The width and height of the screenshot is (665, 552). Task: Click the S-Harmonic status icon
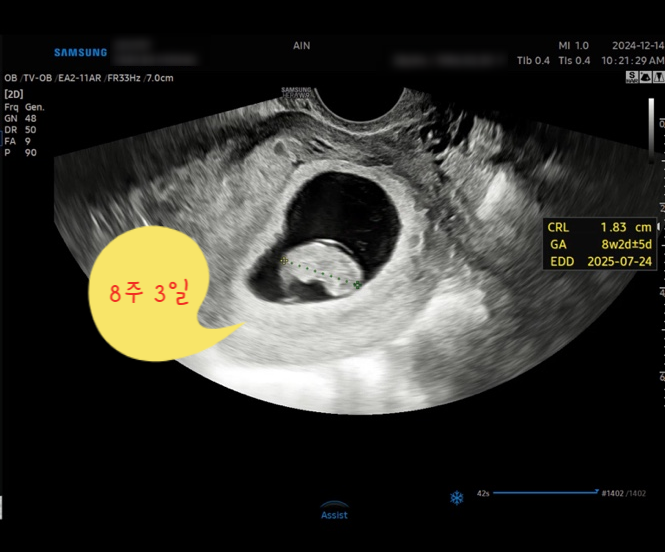[632, 77]
